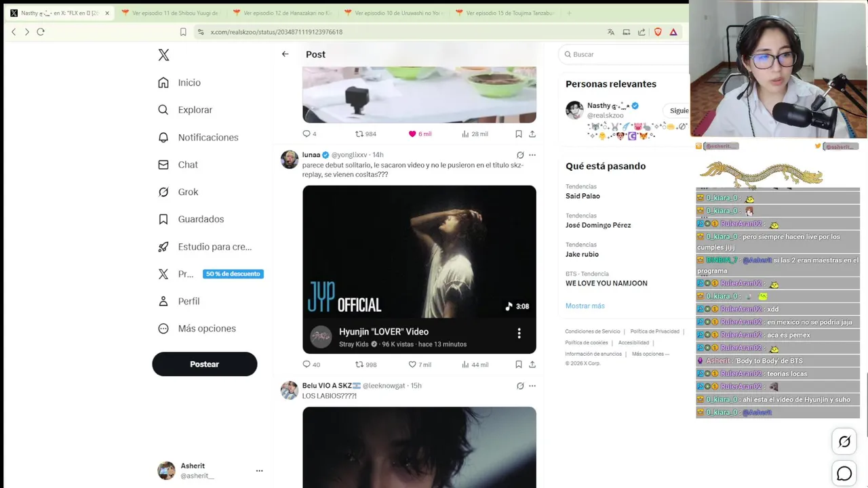This screenshot has width=868, height=488.
Task: Click Grok icon on lunaa's post
Action: 520,155
